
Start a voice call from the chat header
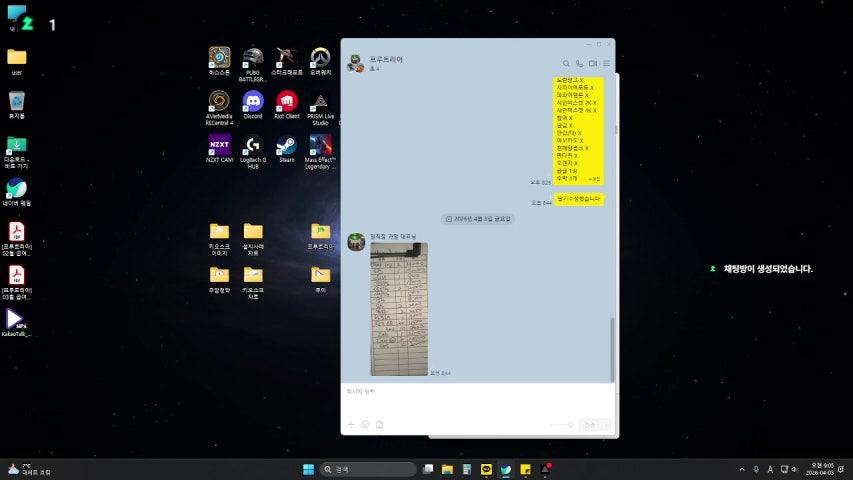pos(579,63)
